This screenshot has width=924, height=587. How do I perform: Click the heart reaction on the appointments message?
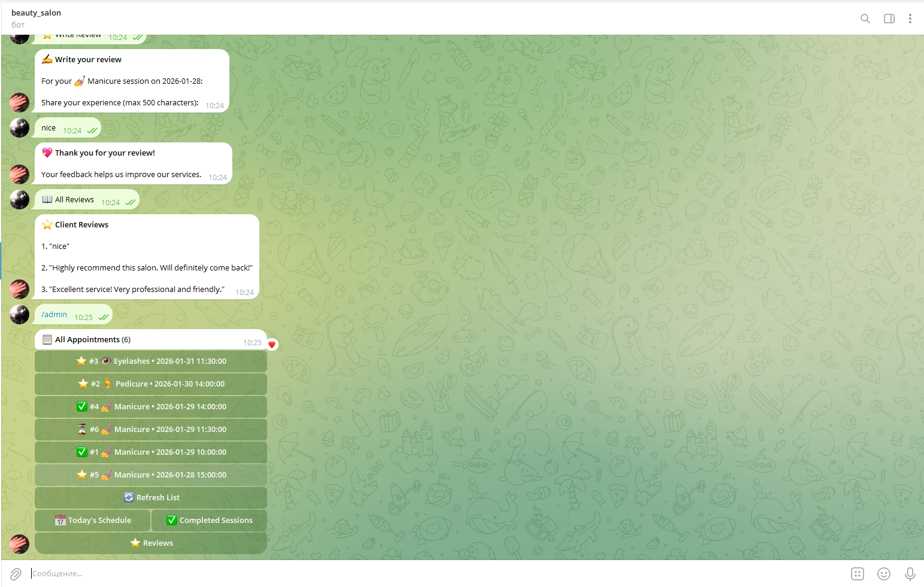(272, 344)
